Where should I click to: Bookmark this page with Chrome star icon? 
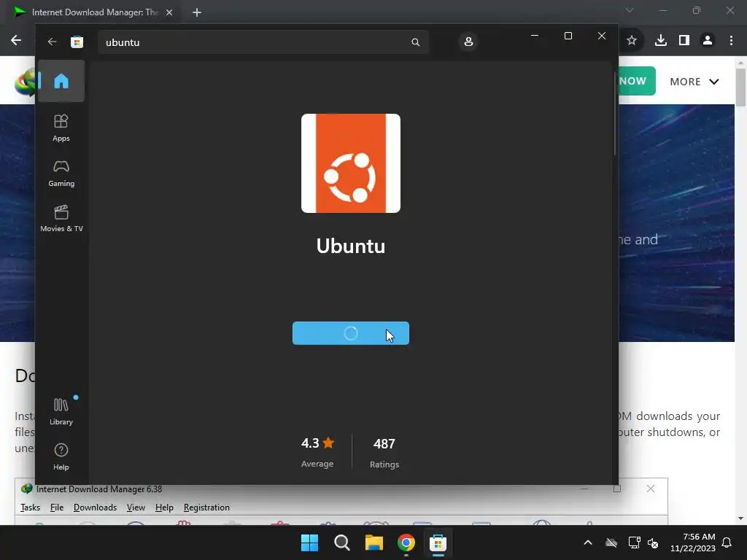coord(632,41)
